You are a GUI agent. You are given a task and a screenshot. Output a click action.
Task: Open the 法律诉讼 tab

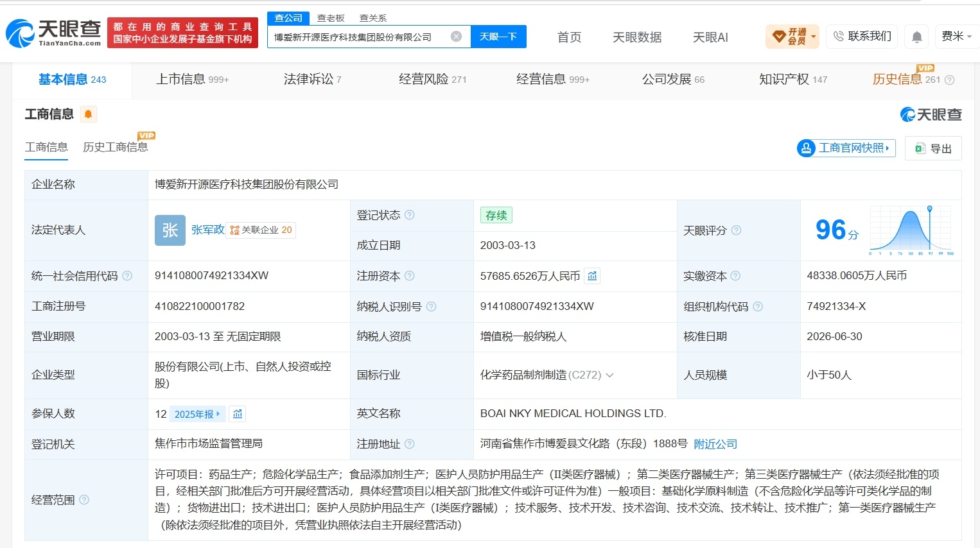click(x=313, y=80)
